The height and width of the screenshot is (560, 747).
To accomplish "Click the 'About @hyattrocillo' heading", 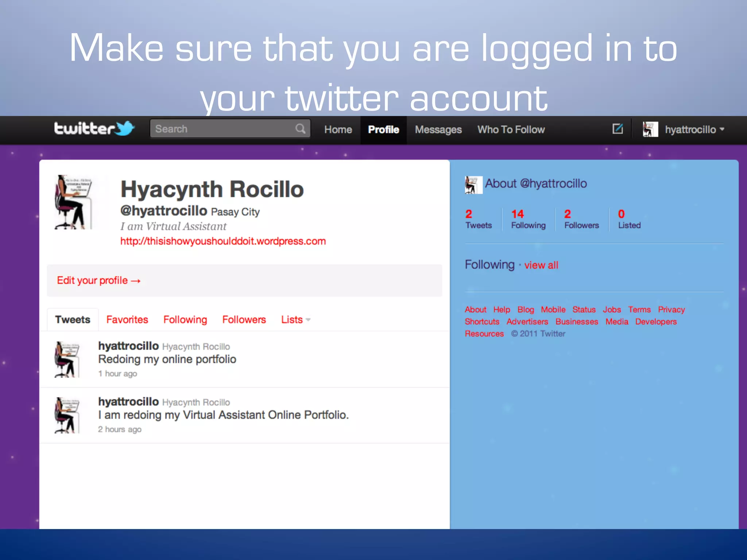I will (536, 183).
